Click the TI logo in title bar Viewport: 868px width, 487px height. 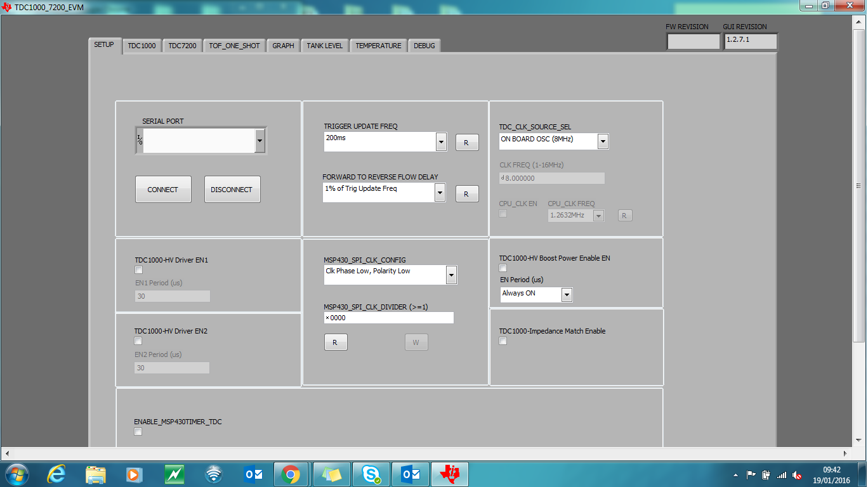7,6
